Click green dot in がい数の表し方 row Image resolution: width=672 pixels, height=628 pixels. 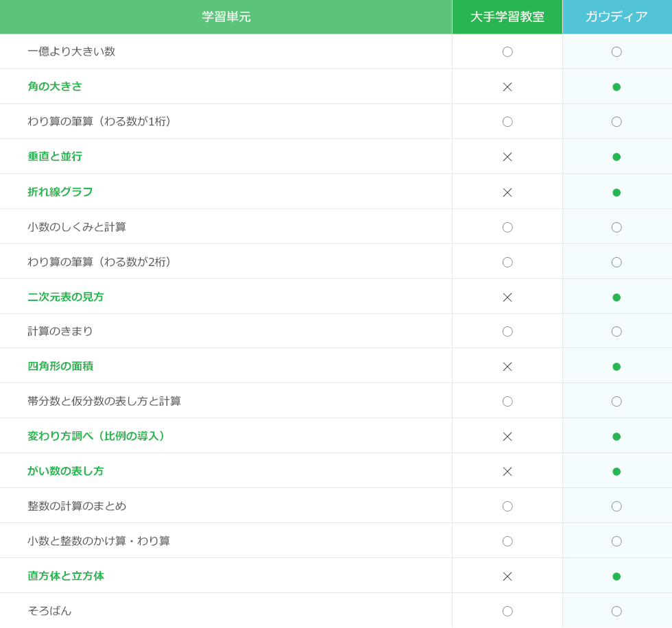point(616,472)
